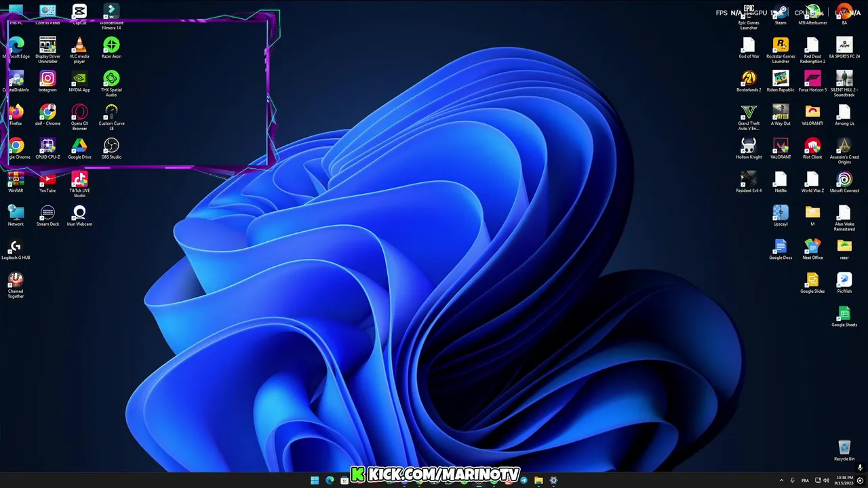Click the FRA language indicator
868x488 pixels.
(805, 481)
